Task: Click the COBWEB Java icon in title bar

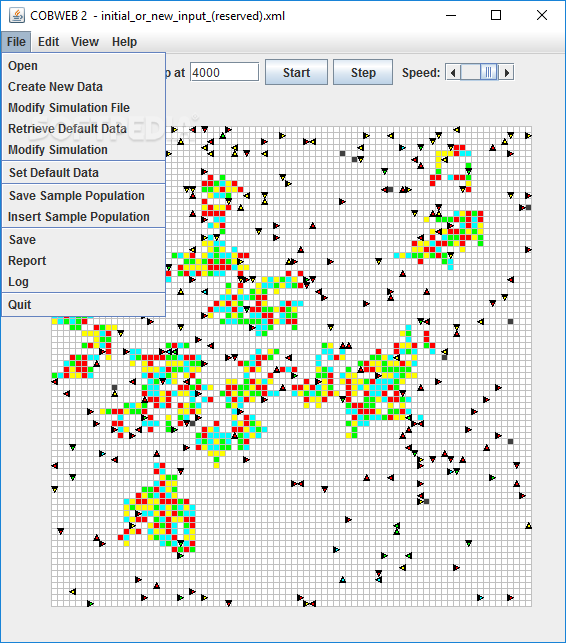Action: 17,16
